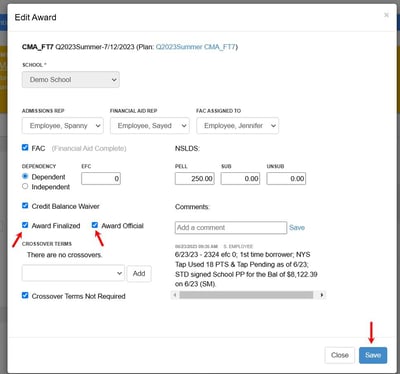The width and height of the screenshot is (400, 374).
Task: Open the School dropdown
Action: 71,80
